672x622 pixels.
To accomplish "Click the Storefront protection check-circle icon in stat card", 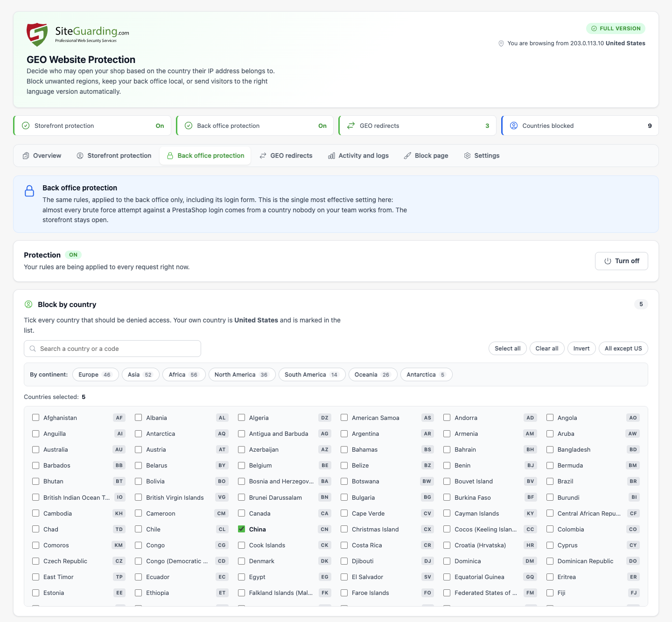I will coord(26,126).
